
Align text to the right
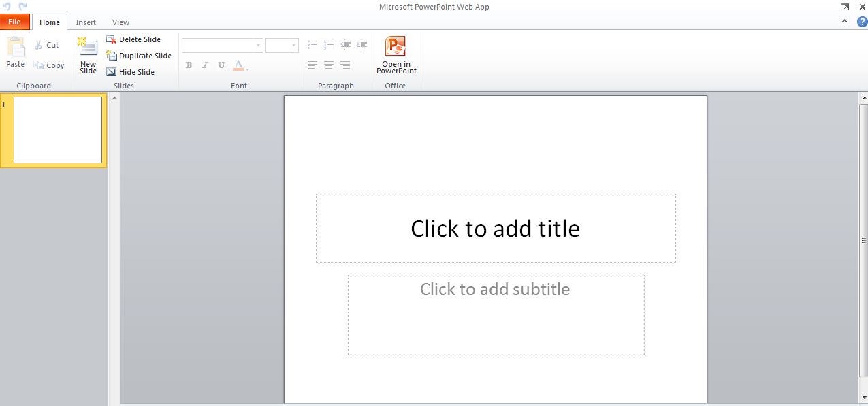(345, 65)
